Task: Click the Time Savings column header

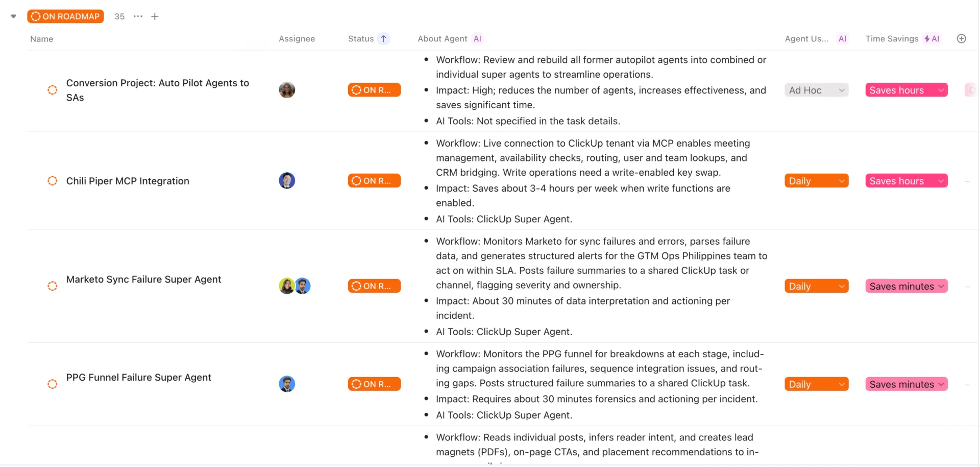Action: [x=892, y=39]
